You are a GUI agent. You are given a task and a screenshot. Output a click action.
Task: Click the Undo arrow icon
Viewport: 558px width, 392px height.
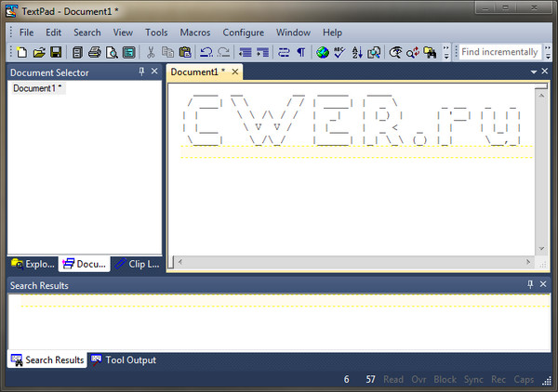(x=206, y=52)
